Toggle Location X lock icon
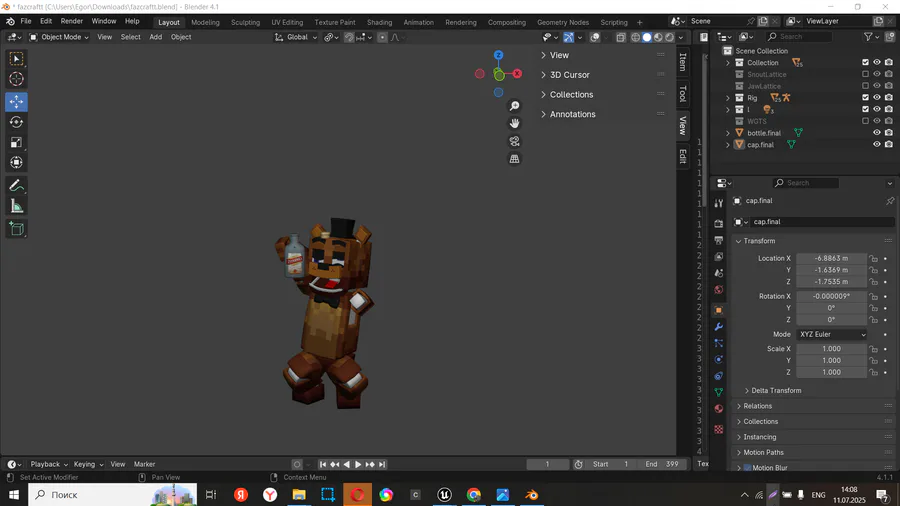Viewport: 900px width, 506px height. click(x=873, y=259)
